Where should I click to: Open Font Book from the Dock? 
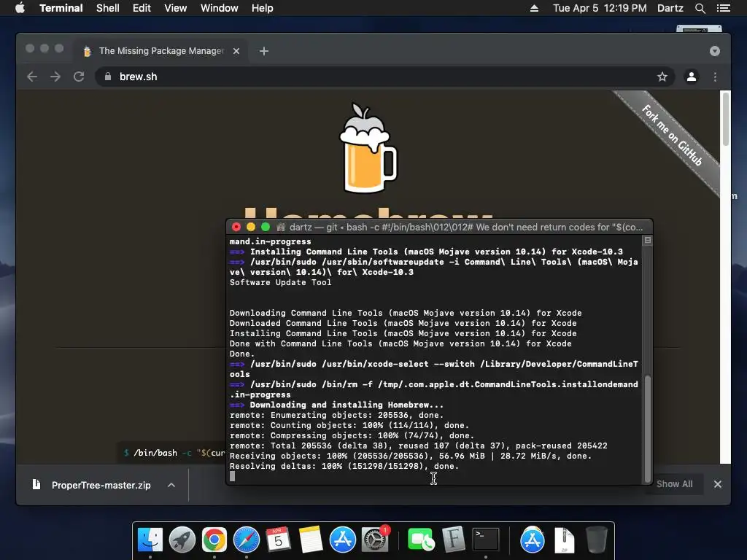coord(453,540)
